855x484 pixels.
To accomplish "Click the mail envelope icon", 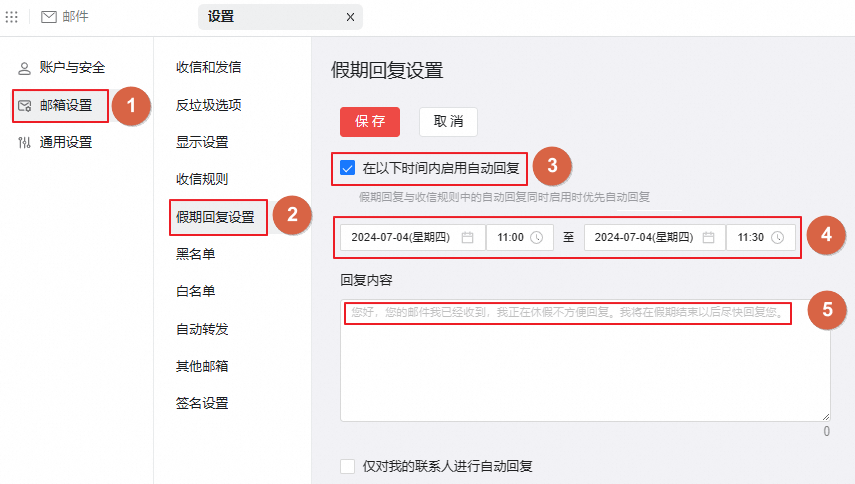I will pyautogui.click(x=48, y=17).
